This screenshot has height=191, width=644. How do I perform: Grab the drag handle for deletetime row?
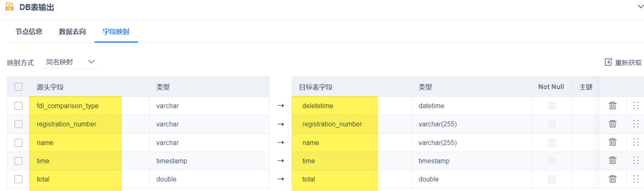point(636,105)
